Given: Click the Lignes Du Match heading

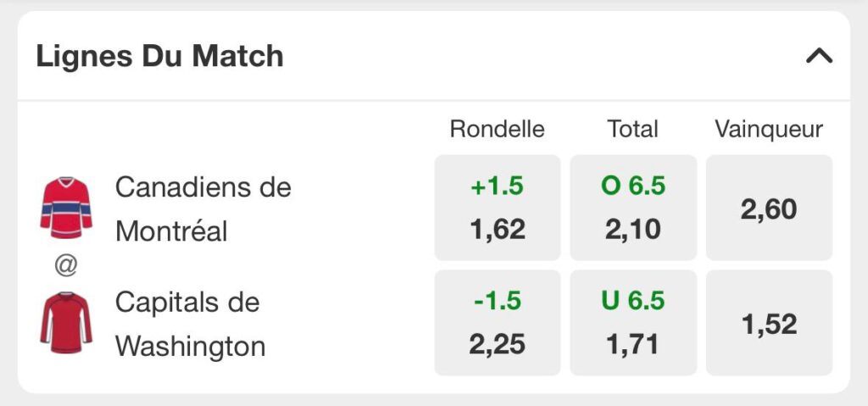Looking at the screenshot, I should [x=159, y=56].
